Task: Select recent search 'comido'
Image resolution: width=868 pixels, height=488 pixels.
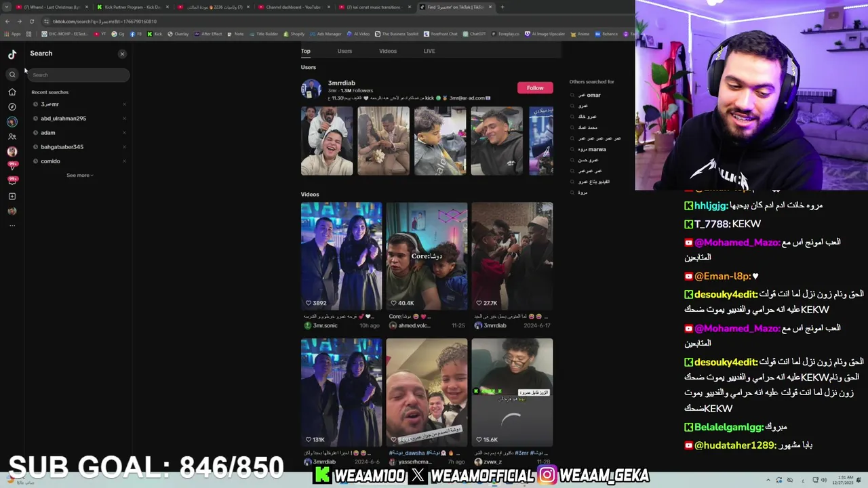Action: (x=50, y=161)
